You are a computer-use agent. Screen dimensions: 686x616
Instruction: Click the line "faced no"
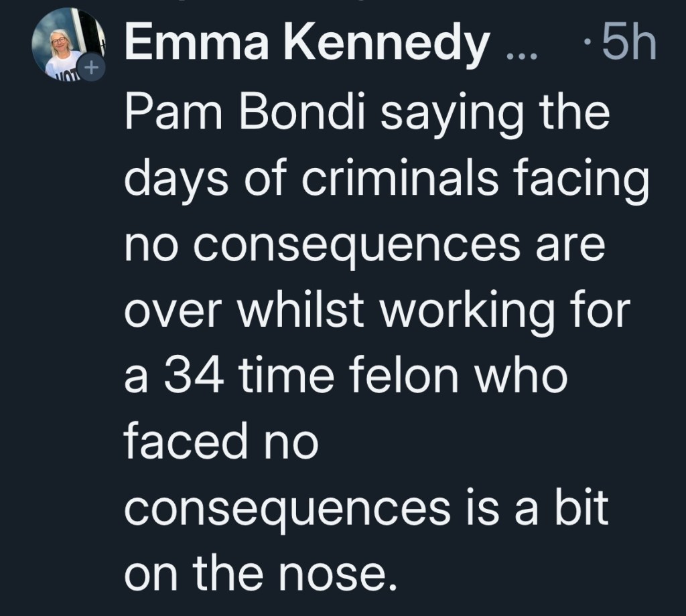coord(220,442)
